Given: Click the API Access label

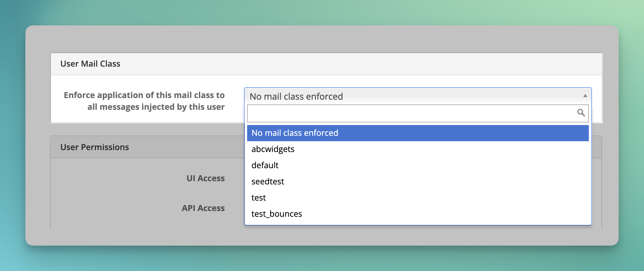Looking at the screenshot, I should coord(203,208).
